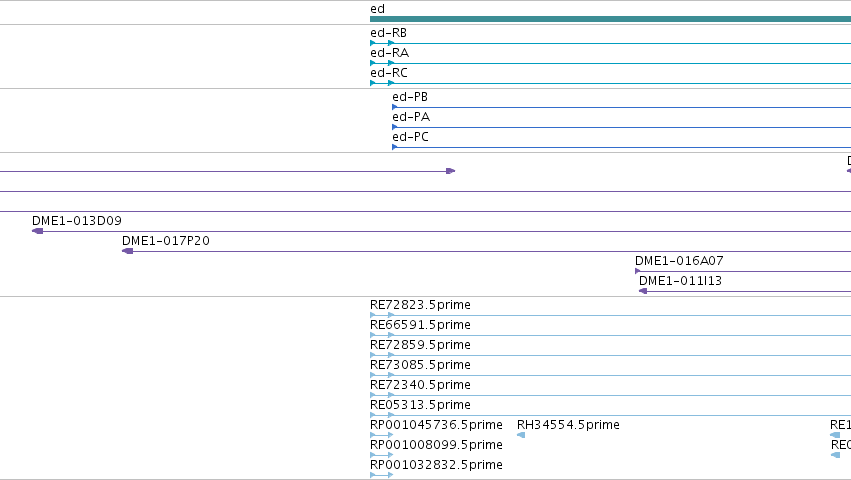Click the RP001045736.5prime feature glyph
Image resolution: width=851 pixels, height=480 pixels.
(x=382, y=435)
